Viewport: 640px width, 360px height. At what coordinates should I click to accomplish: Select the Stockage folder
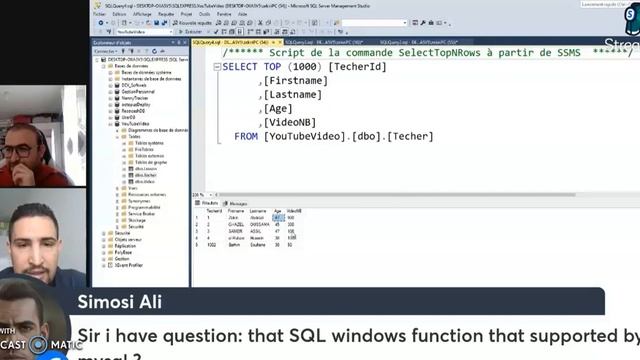click(137, 220)
